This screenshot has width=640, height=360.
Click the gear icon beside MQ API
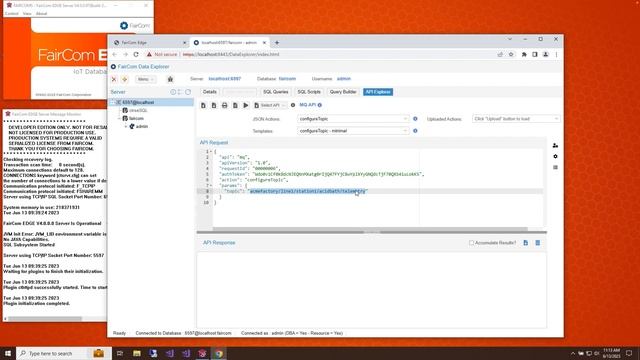(293, 105)
